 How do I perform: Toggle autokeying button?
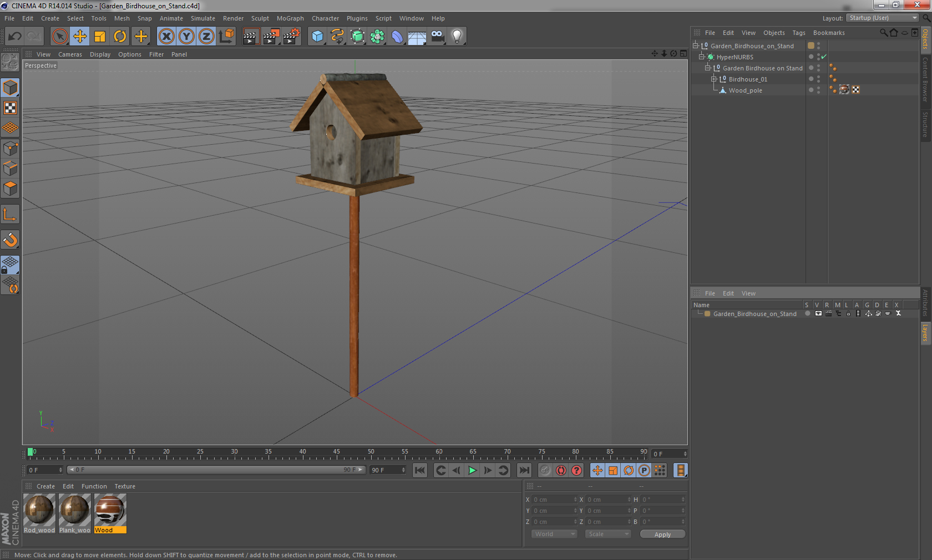pos(561,470)
